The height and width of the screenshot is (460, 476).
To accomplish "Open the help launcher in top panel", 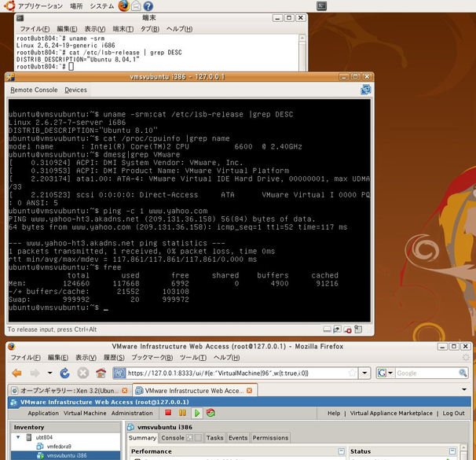I will tap(148, 6).
